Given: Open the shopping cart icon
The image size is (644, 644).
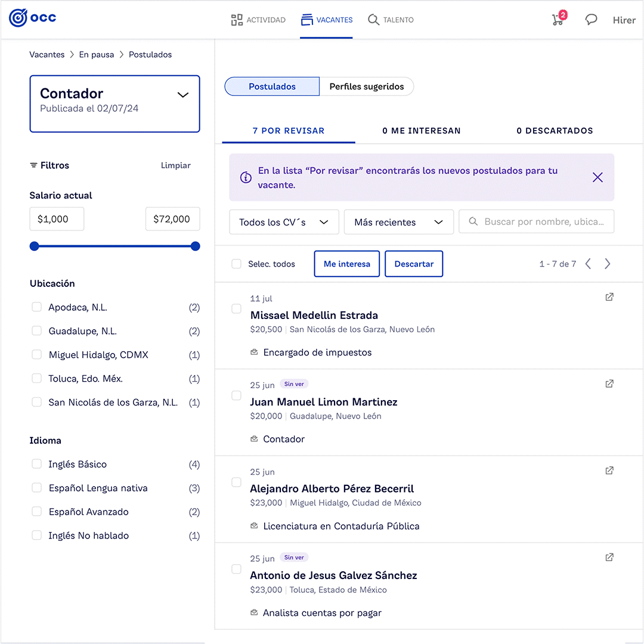Looking at the screenshot, I should coord(558,20).
